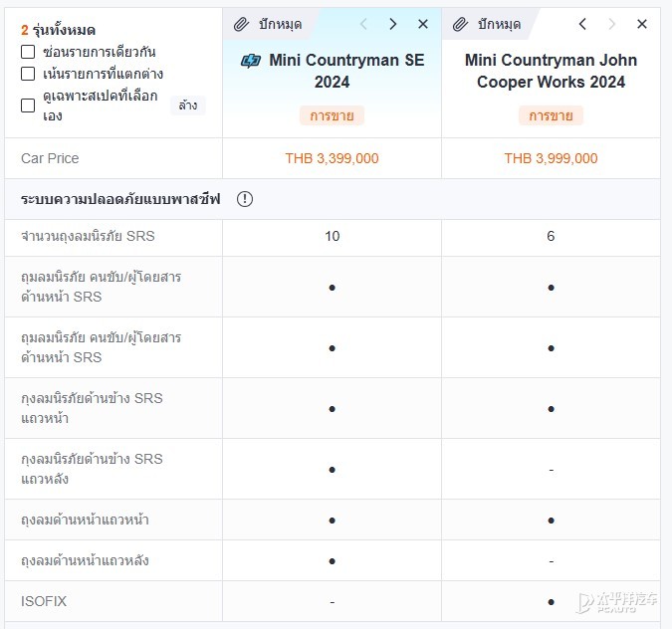Click the ล้าง clear button
The width and height of the screenshot is (672, 629).
pyautogui.click(x=188, y=105)
